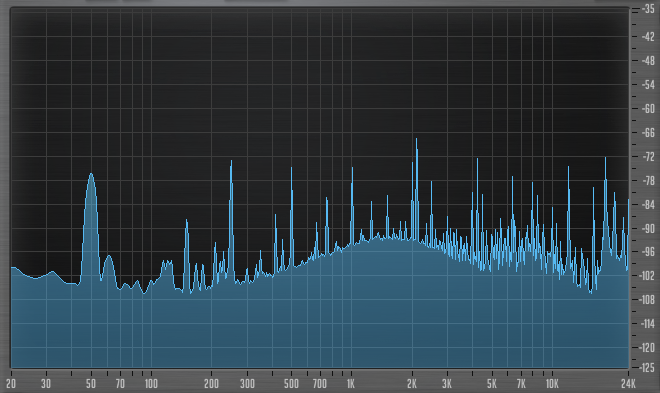
Task: Click the -90 dB scale label
Action: 648,229
